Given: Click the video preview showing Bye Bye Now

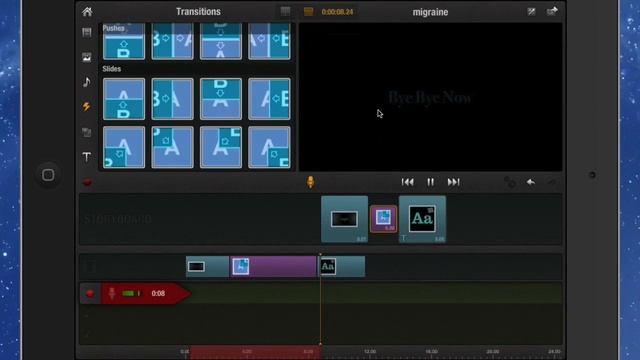Looking at the screenshot, I should point(431,97).
